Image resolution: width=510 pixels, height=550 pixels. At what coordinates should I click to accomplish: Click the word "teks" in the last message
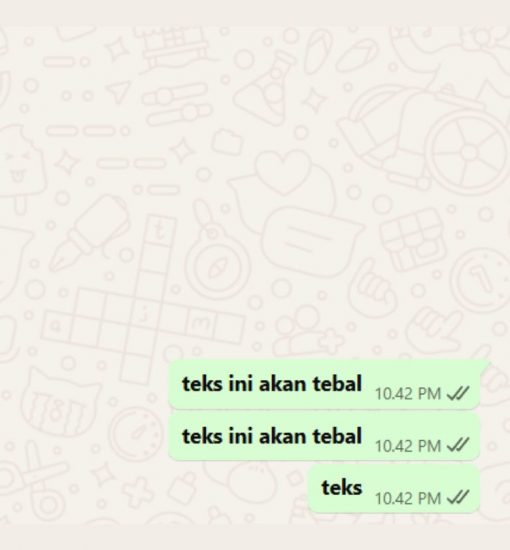pyautogui.click(x=342, y=488)
